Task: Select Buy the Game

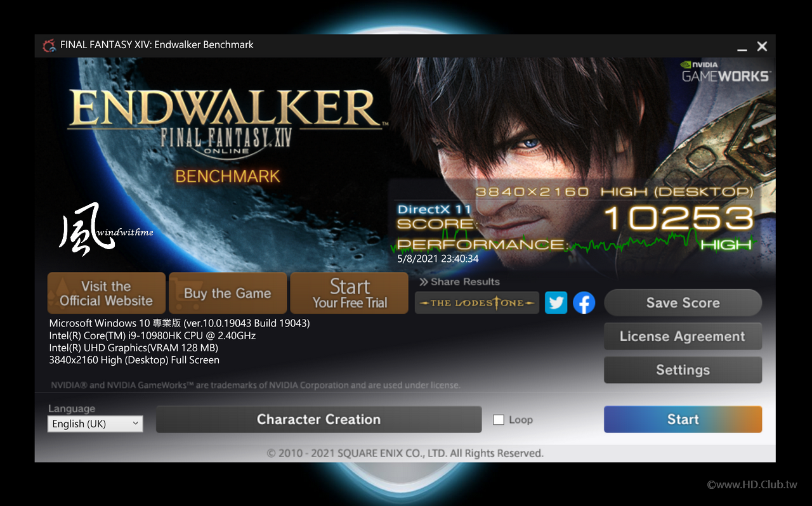Action: [228, 293]
